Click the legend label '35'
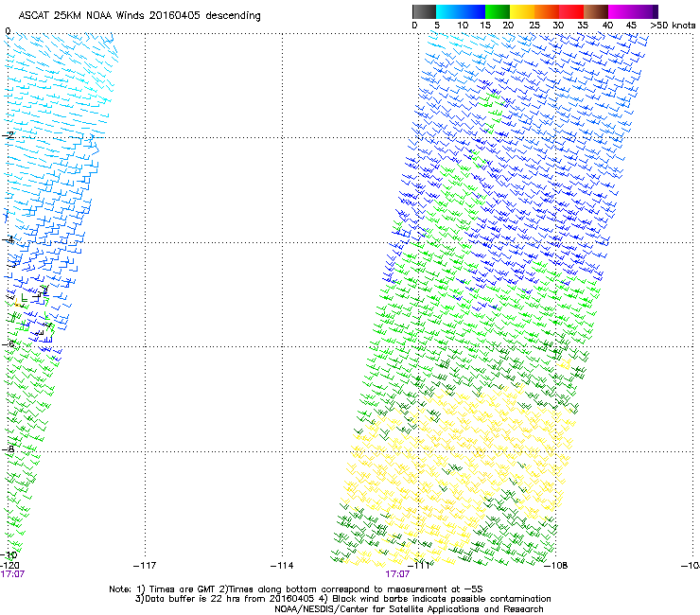This screenshot has height=615, width=700. [583, 26]
